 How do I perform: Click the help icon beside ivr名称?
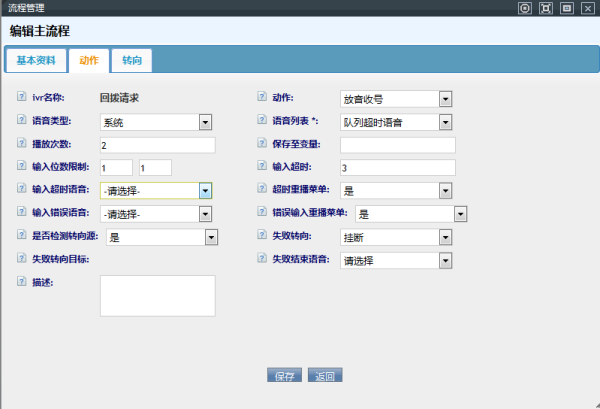[22, 98]
